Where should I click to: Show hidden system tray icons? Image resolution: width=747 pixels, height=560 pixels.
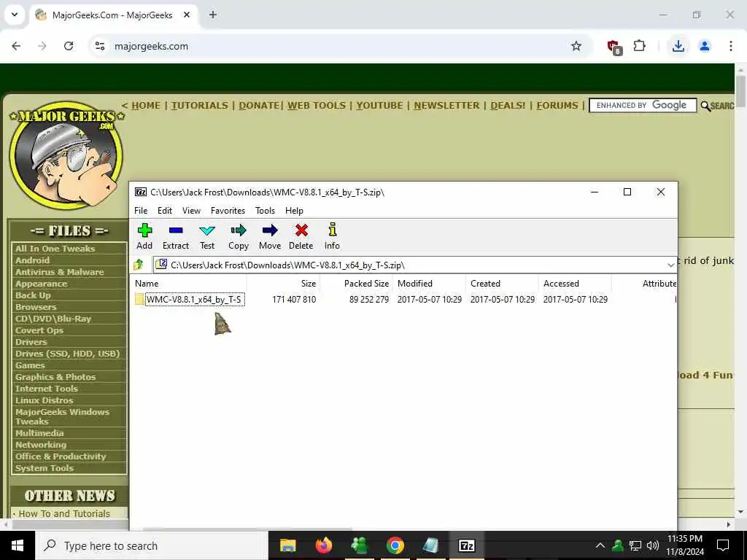tap(600, 545)
